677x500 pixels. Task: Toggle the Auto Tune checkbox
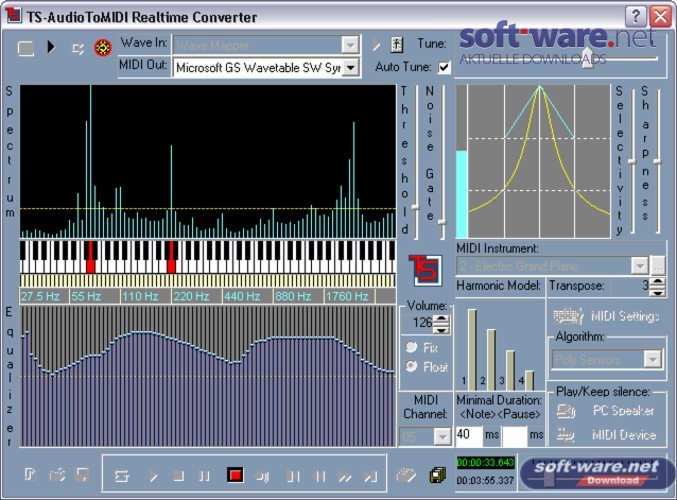pos(444,67)
